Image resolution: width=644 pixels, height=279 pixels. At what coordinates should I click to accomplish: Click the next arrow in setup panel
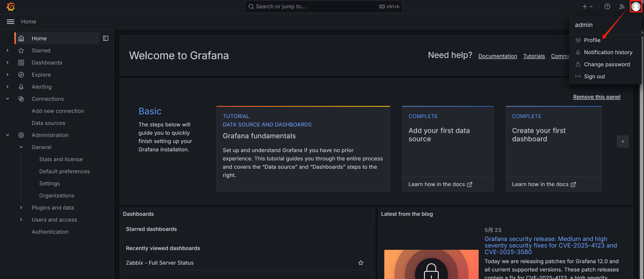pyautogui.click(x=623, y=142)
